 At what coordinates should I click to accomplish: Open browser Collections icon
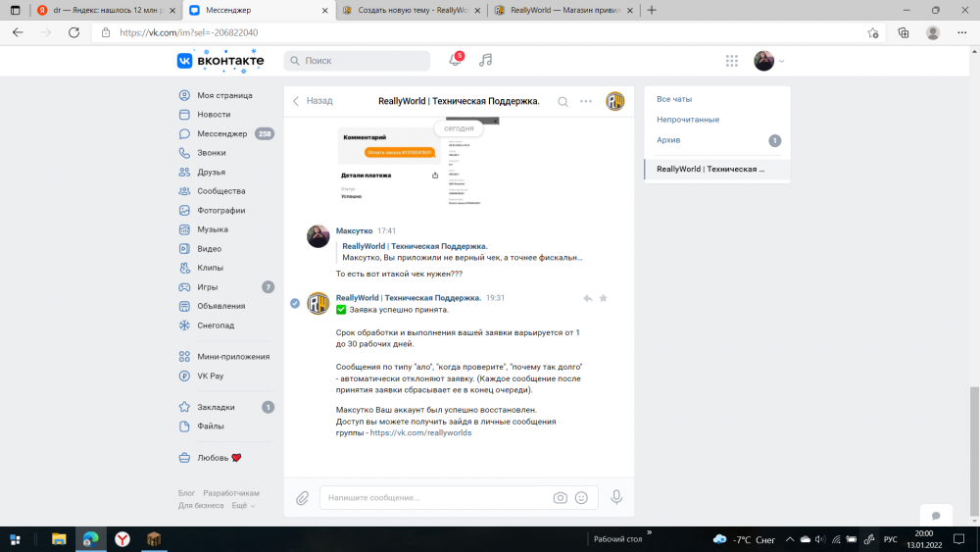point(904,32)
